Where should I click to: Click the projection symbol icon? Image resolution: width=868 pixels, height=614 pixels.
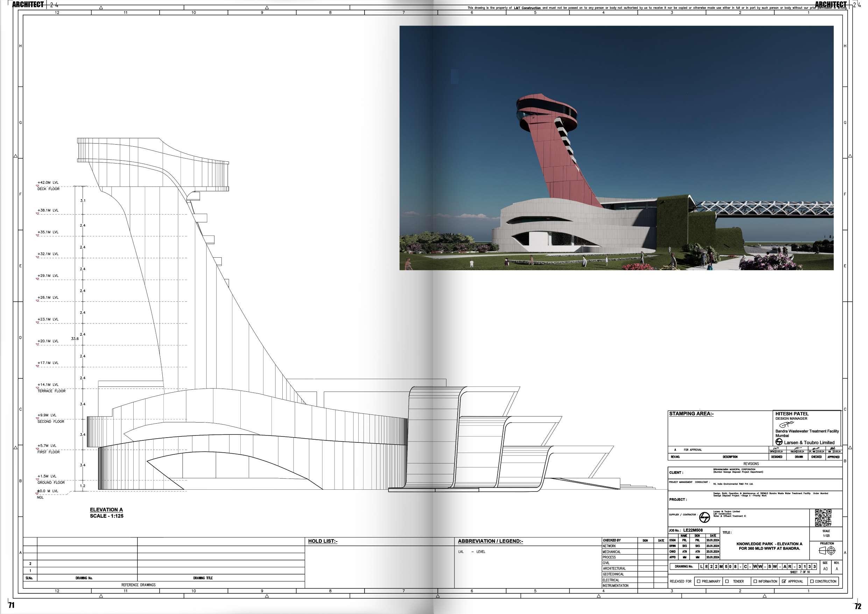pos(826,551)
